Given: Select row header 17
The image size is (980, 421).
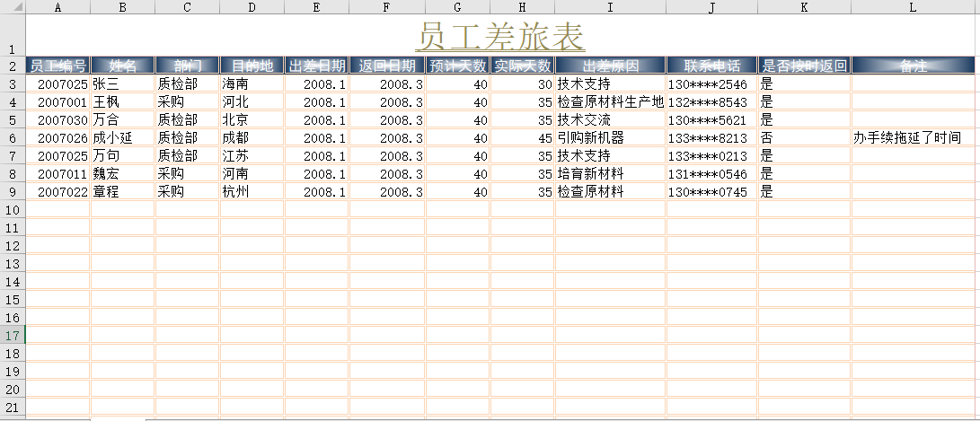Looking at the screenshot, I should coord(13,335).
